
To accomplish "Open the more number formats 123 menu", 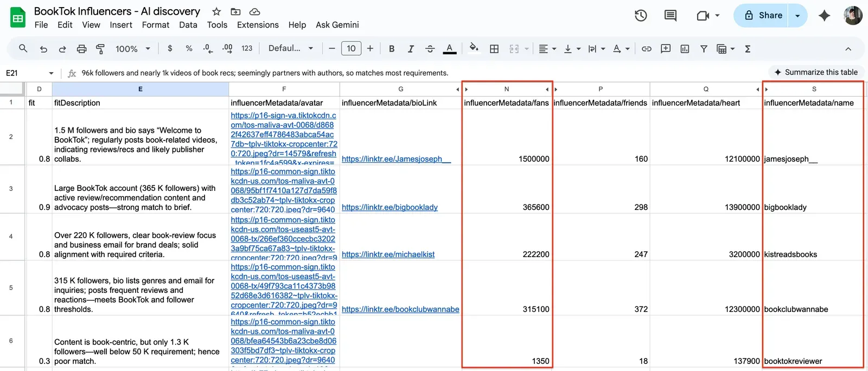I will 247,48.
